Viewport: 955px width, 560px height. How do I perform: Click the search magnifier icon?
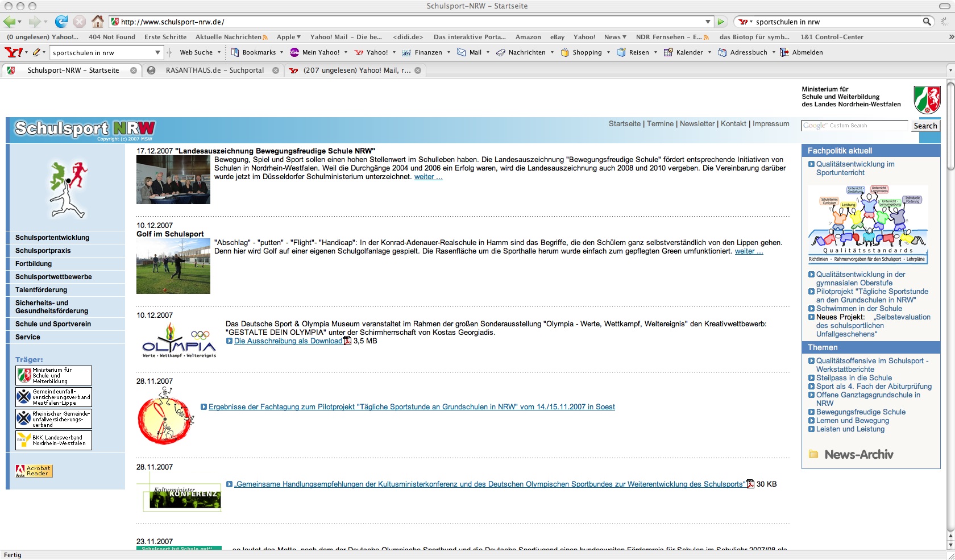coord(927,22)
